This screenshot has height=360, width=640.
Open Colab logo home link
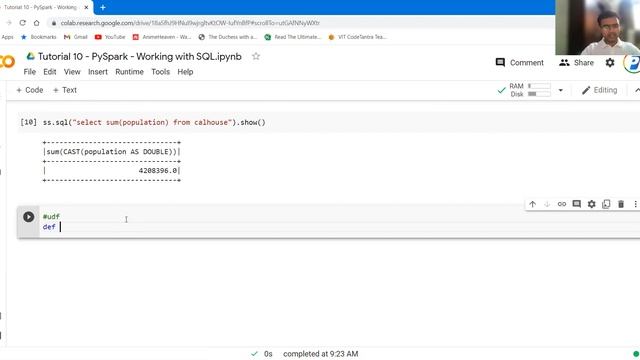(x=7, y=61)
